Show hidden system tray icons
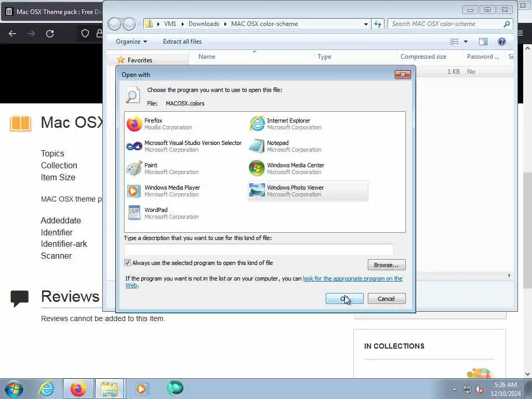The width and height of the screenshot is (532, 399). (x=454, y=390)
